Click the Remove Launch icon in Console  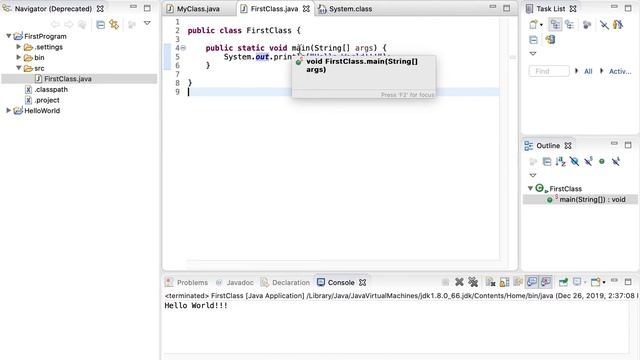tap(459, 282)
